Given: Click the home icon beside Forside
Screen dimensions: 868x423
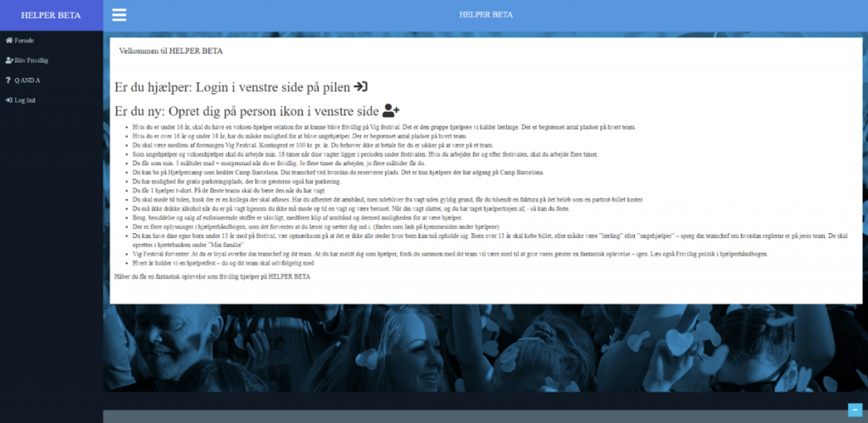Looking at the screenshot, I should point(8,41).
